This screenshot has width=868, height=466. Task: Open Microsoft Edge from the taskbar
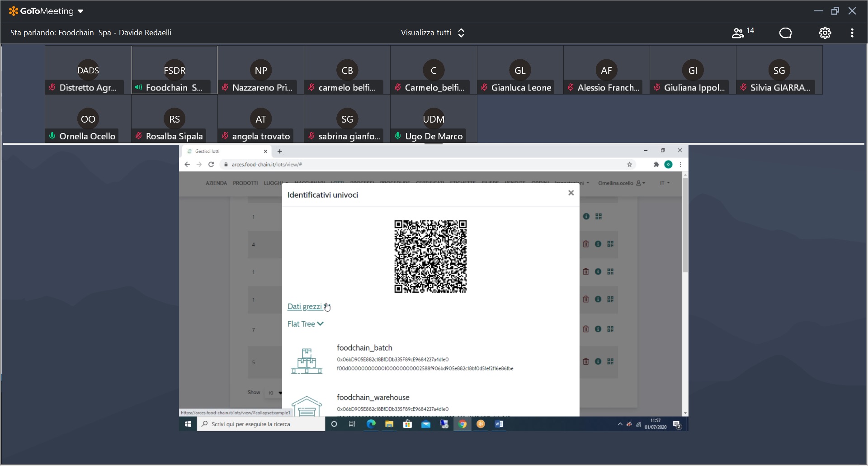(x=371, y=424)
